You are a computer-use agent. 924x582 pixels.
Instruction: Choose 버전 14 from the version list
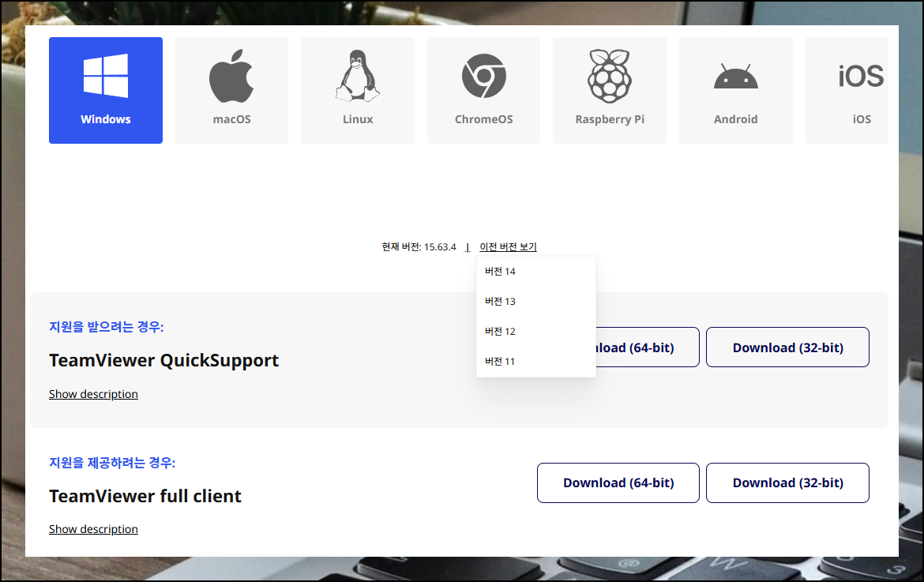coord(535,272)
